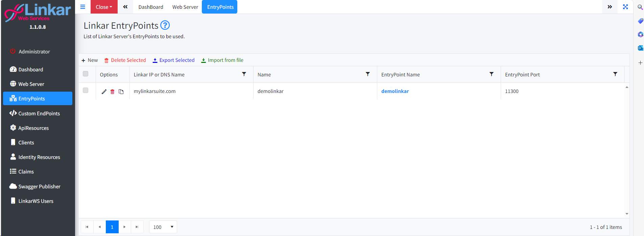The height and width of the screenshot is (236, 644).
Task: Open the filter for EntryPoint Port column
Action: (615, 74)
